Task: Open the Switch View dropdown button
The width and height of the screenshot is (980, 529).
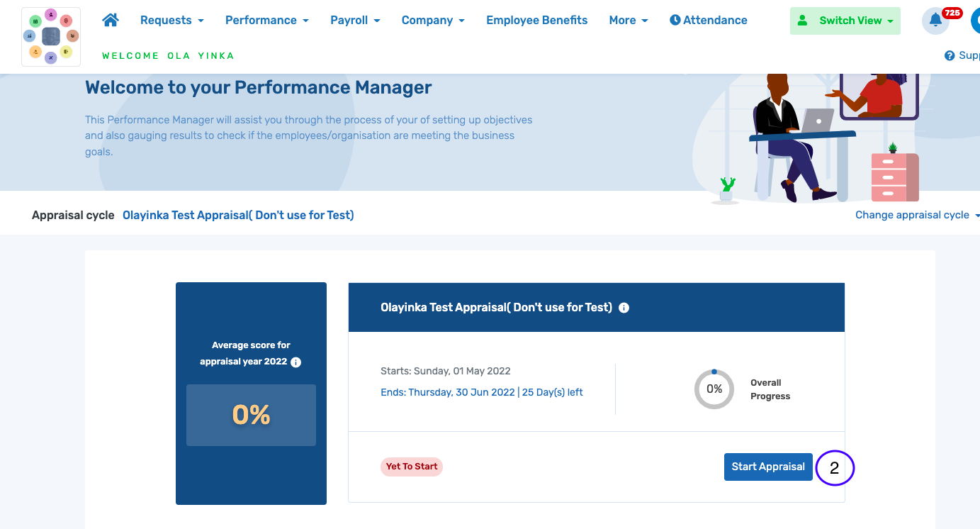Action: click(845, 21)
